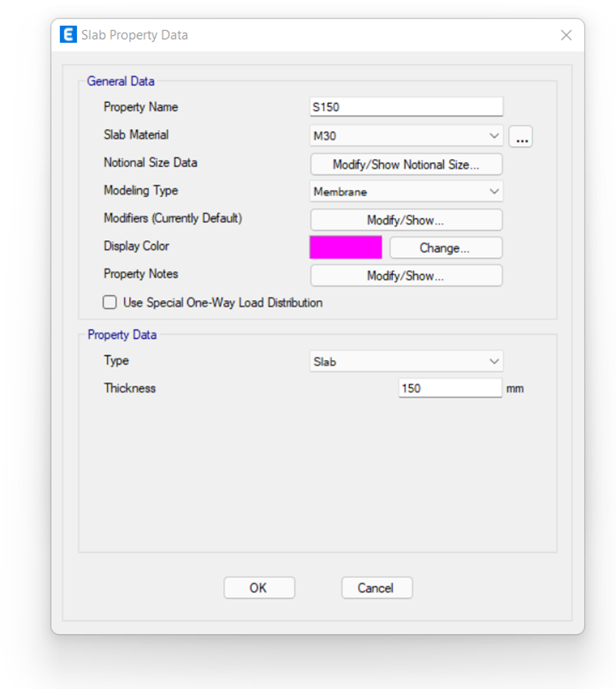Click Modify/Show for Property Notes
The height and width of the screenshot is (689, 616).
click(x=406, y=275)
